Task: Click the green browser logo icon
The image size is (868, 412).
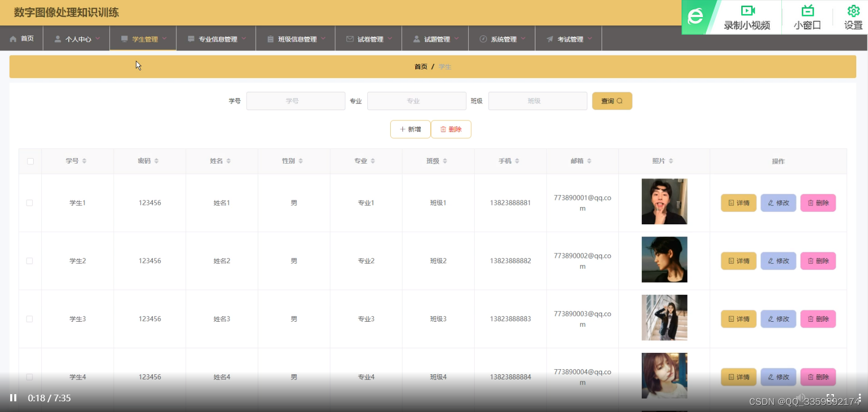Action: point(695,17)
